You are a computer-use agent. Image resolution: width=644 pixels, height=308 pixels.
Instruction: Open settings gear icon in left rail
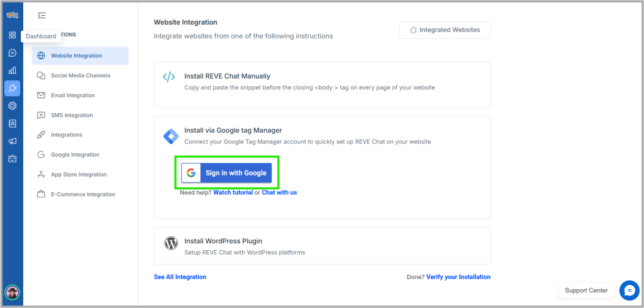coord(12,106)
